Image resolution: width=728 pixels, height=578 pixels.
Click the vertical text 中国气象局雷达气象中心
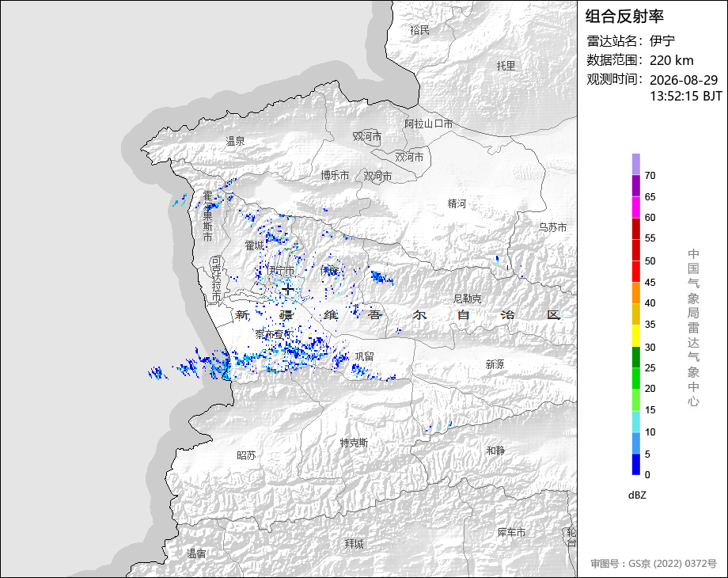pos(693,328)
